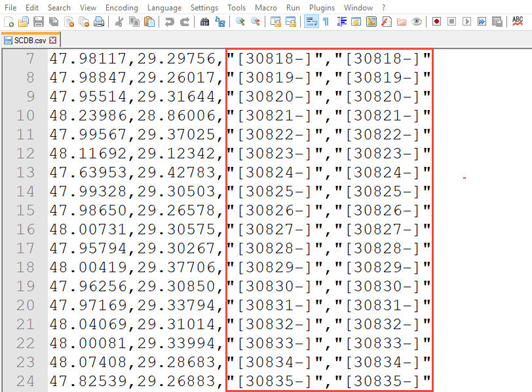Toggle the indent guide toolbar icon
The image size is (532, 392).
tap(341, 22)
